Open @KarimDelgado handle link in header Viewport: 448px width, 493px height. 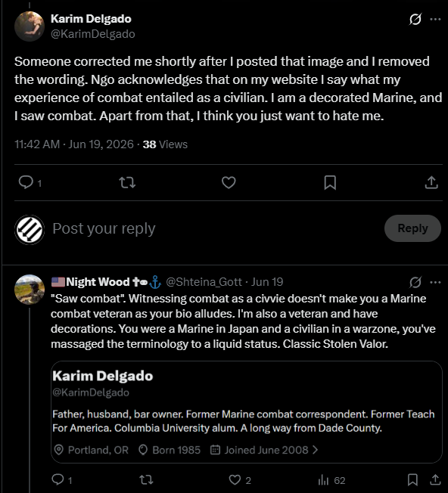pyautogui.click(x=93, y=34)
